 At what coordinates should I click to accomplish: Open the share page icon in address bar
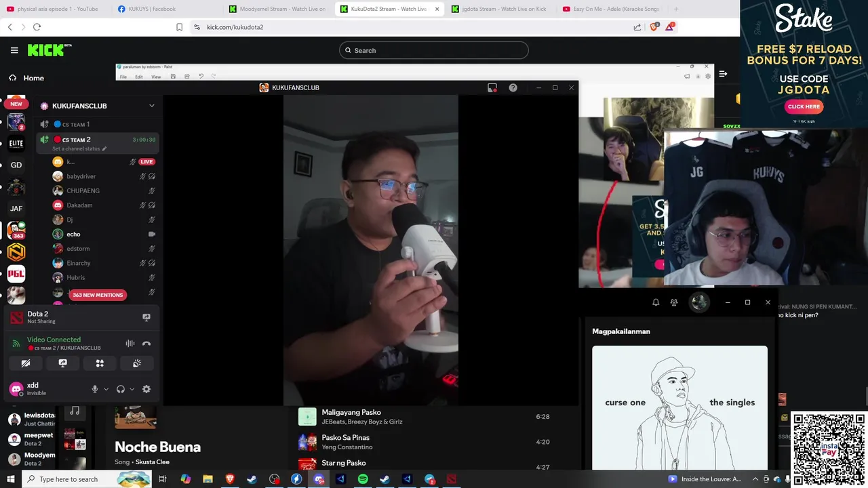(637, 27)
